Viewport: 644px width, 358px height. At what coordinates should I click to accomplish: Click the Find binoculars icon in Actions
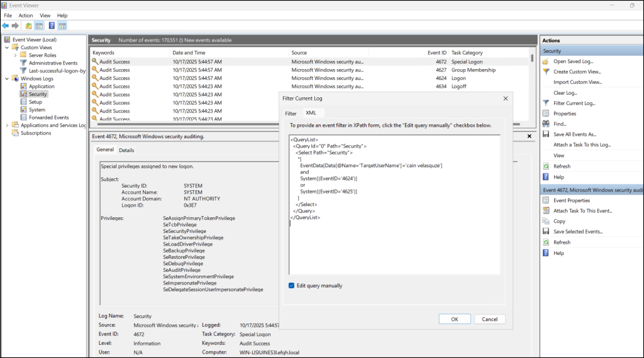coord(546,124)
